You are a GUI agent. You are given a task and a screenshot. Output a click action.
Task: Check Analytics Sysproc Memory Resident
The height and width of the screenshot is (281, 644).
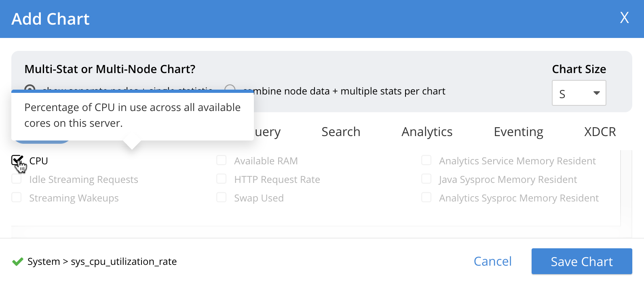[x=427, y=197]
